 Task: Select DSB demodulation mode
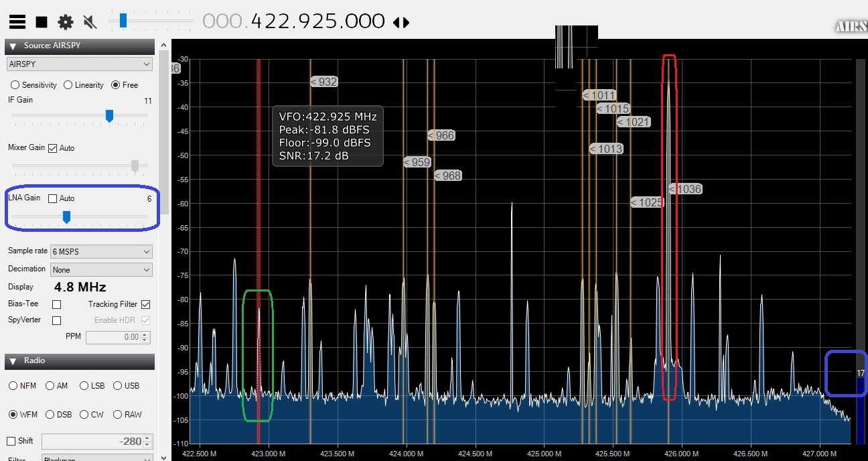point(60,415)
